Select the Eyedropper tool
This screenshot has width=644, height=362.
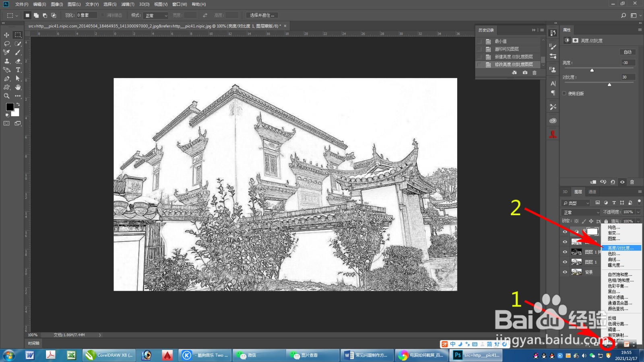tap(7, 52)
